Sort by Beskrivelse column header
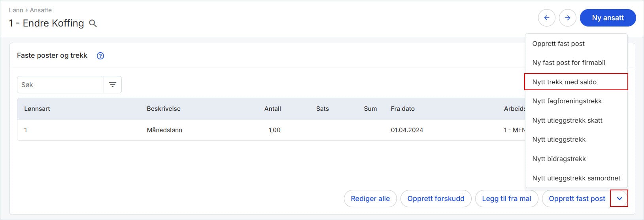Viewport: 644px width, 220px height. coord(164,109)
